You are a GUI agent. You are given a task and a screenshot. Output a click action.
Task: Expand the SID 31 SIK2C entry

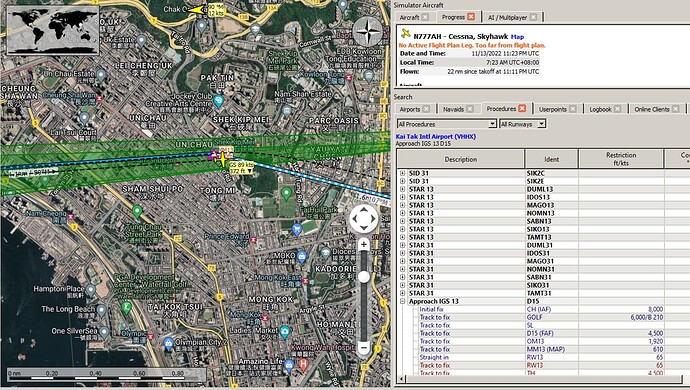point(402,173)
